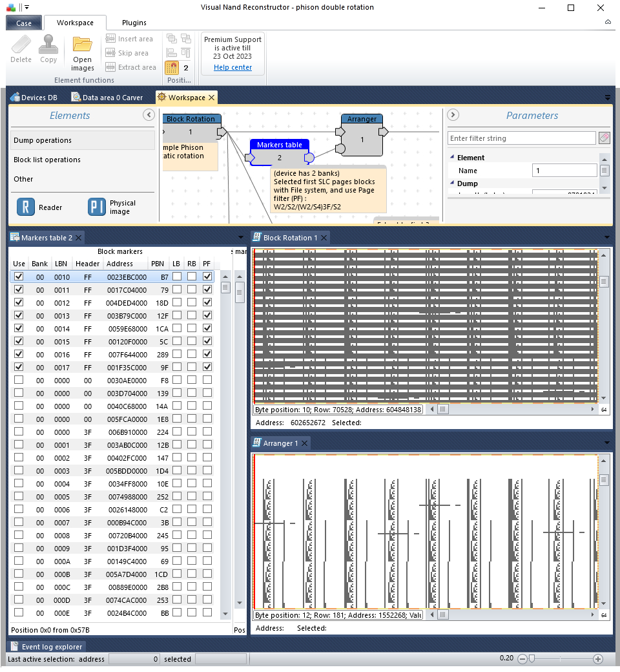Uncheck Use for LBN 0010 row
This screenshot has height=672, width=620.
[x=19, y=277]
